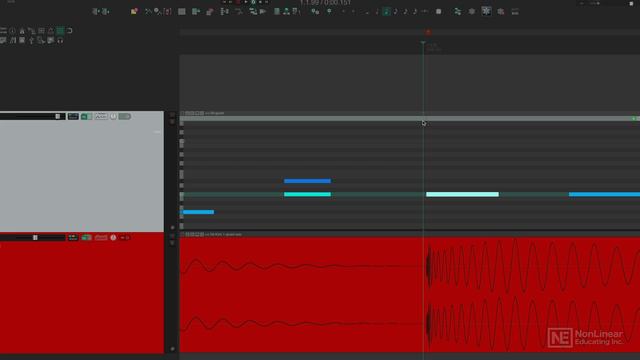Viewport: 640px width, 360px height.
Task: Click the outlined text button on gray track
Action: [101, 117]
